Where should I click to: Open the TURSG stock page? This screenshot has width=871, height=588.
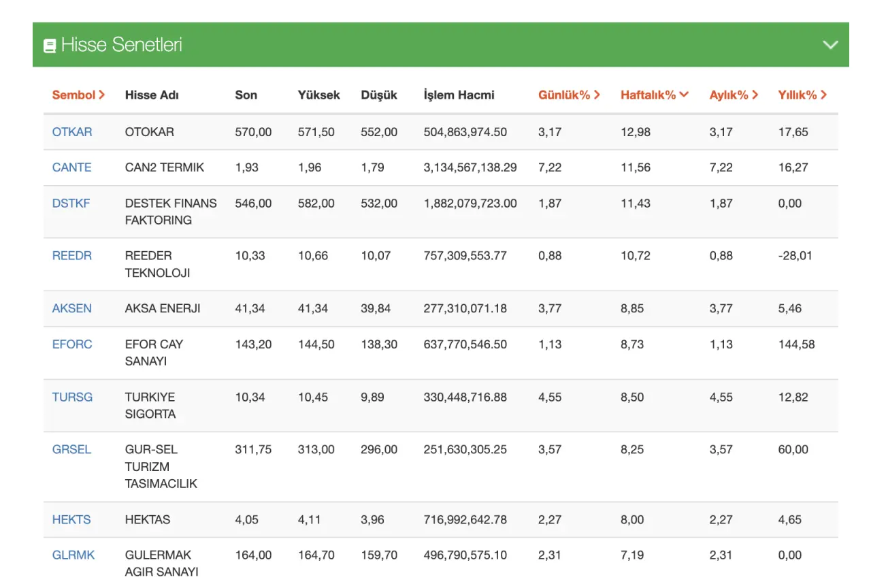coord(72,397)
